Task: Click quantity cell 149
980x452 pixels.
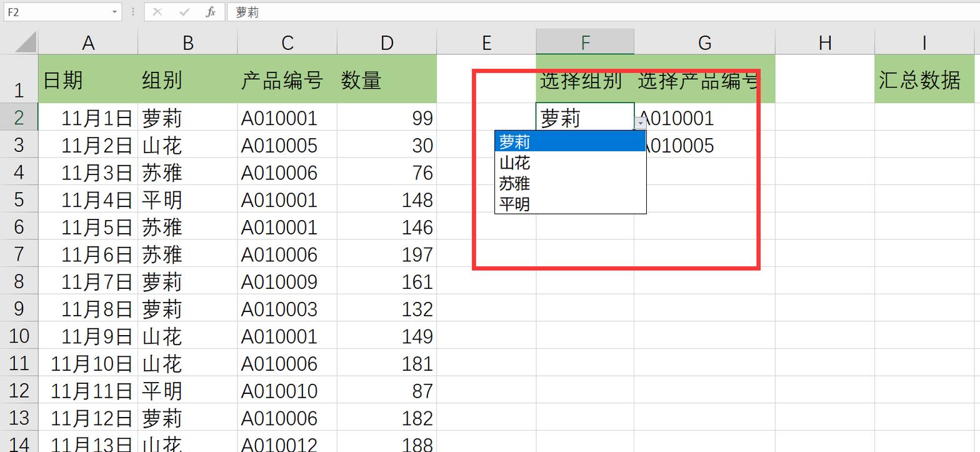Action: click(387, 336)
